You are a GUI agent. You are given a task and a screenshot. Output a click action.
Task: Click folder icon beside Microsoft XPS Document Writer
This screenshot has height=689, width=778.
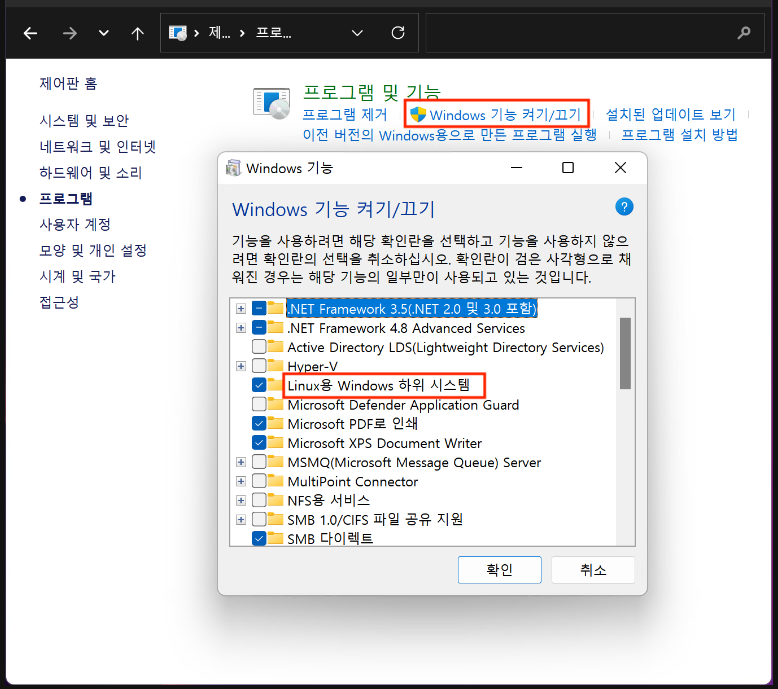click(275, 441)
